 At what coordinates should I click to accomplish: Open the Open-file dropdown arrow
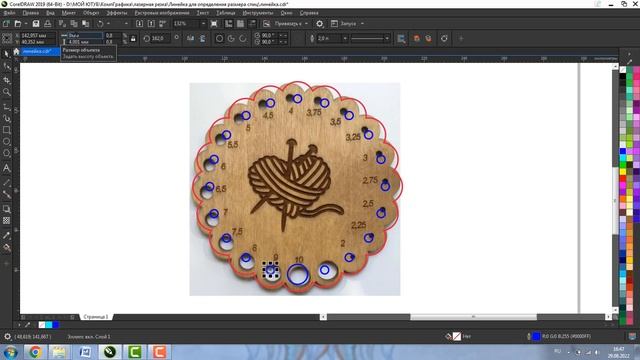pyautogui.click(x=25, y=24)
